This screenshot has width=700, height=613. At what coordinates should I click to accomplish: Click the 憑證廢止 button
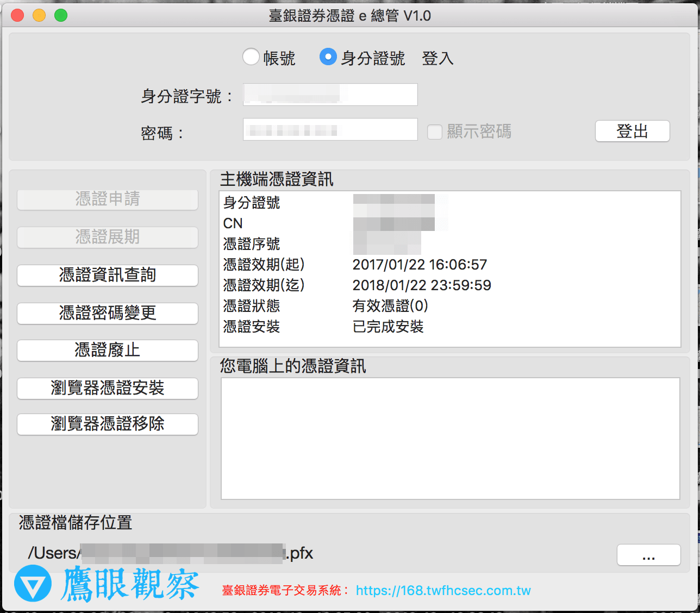point(108,351)
